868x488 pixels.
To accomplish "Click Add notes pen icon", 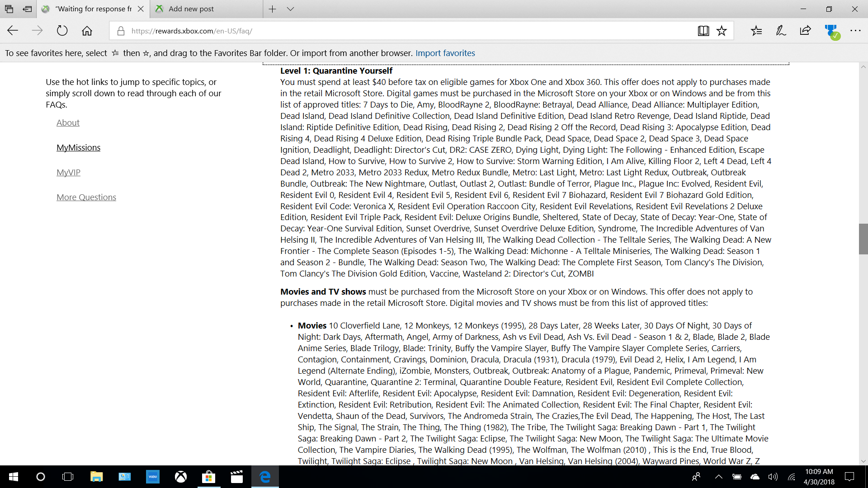I will click(781, 31).
